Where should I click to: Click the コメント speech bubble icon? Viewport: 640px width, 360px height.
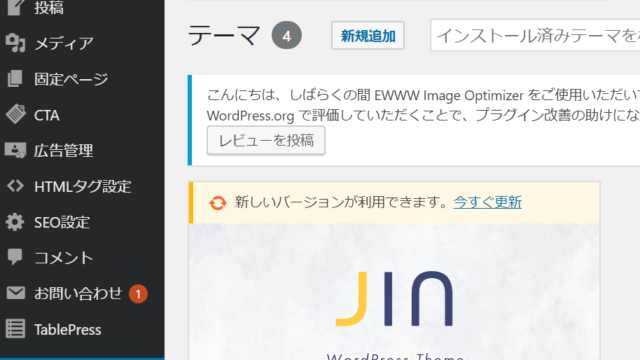(16, 258)
